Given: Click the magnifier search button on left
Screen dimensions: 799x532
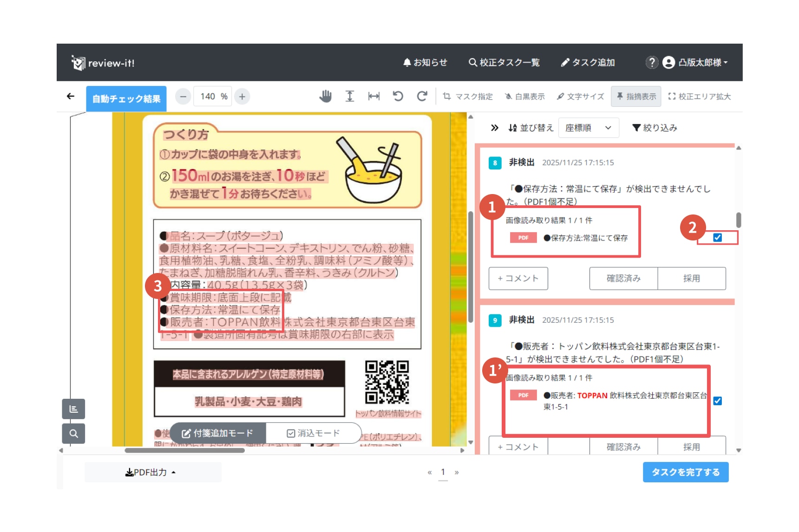Looking at the screenshot, I should click(73, 434).
